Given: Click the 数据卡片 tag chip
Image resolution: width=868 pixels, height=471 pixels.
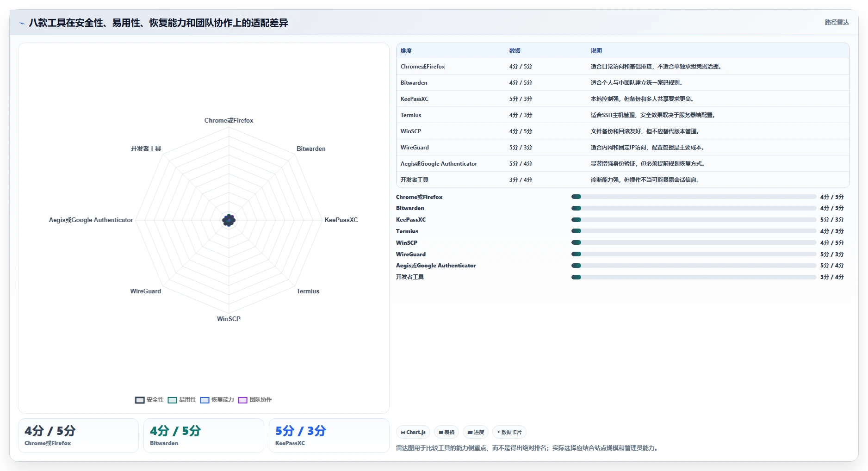Looking at the screenshot, I should pos(509,432).
